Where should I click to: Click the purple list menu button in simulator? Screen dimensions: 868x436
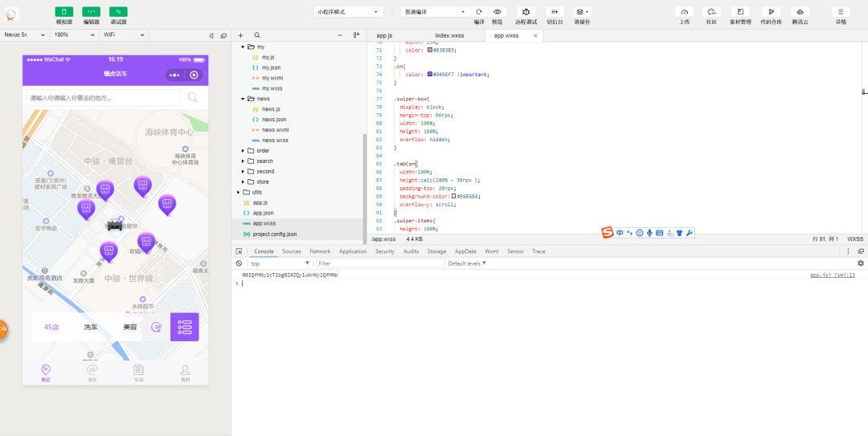click(x=184, y=327)
